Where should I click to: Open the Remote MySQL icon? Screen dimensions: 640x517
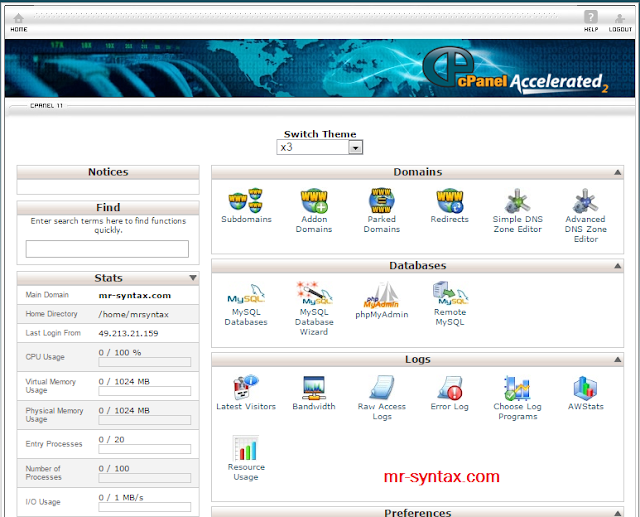coord(450,293)
